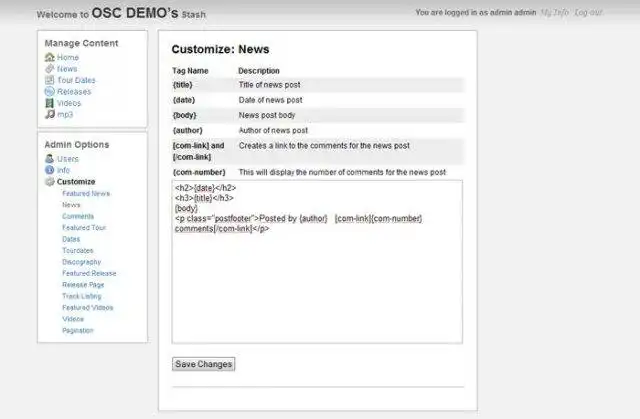Click the 'Tag Name' column header
This screenshot has width=640, height=419.
190,71
